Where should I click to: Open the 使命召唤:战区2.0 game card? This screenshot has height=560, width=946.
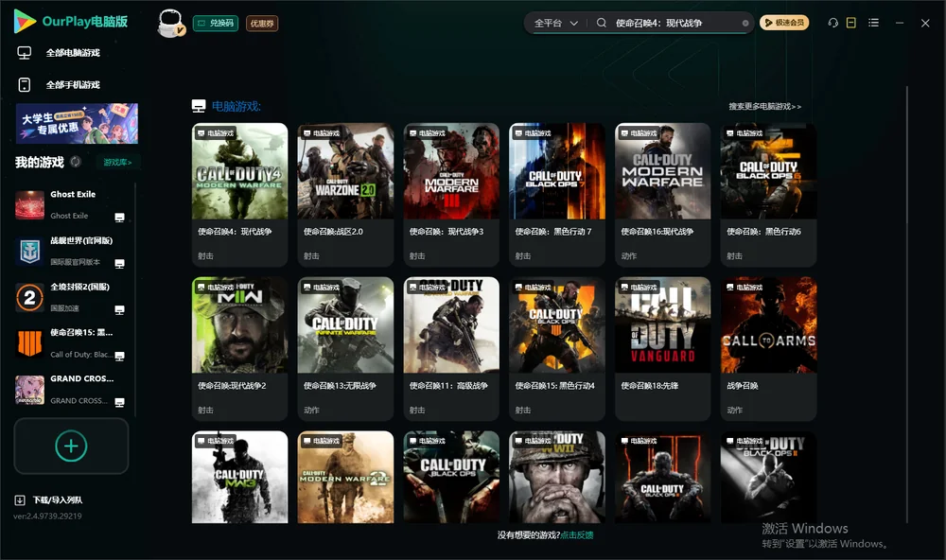coord(345,194)
